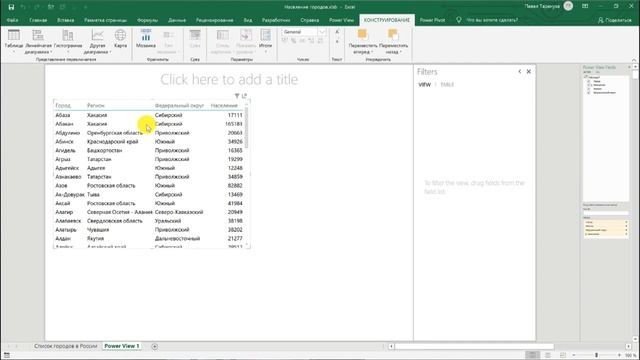Image resolution: width=640 pixels, height=360 pixels.
Task: Click the table's vertical scrollbar thumb
Action: coord(247,129)
